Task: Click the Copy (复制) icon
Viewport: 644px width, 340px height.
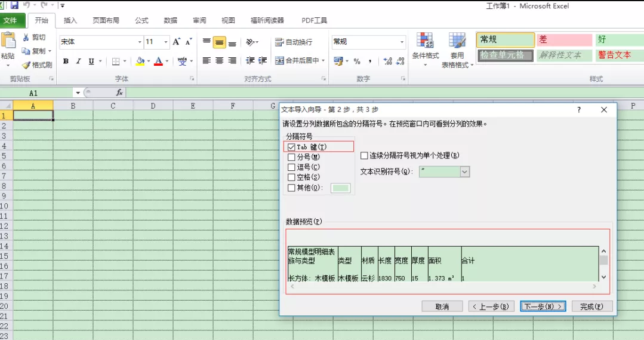Action: pyautogui.click(x=26, y=51)
